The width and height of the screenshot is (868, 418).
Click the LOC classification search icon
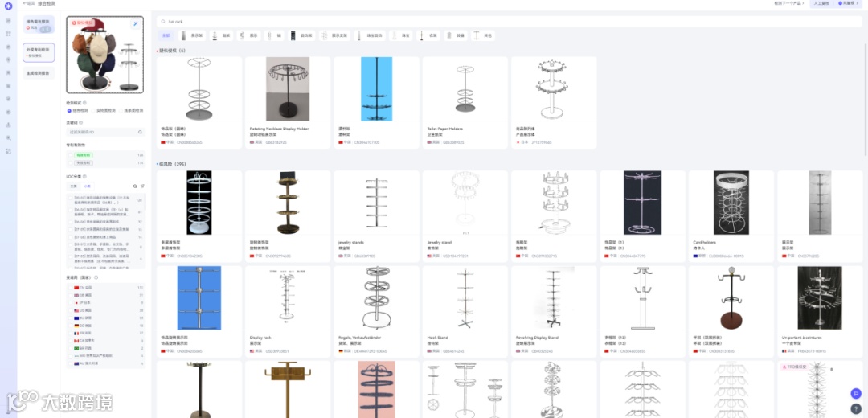click(135, 186)
